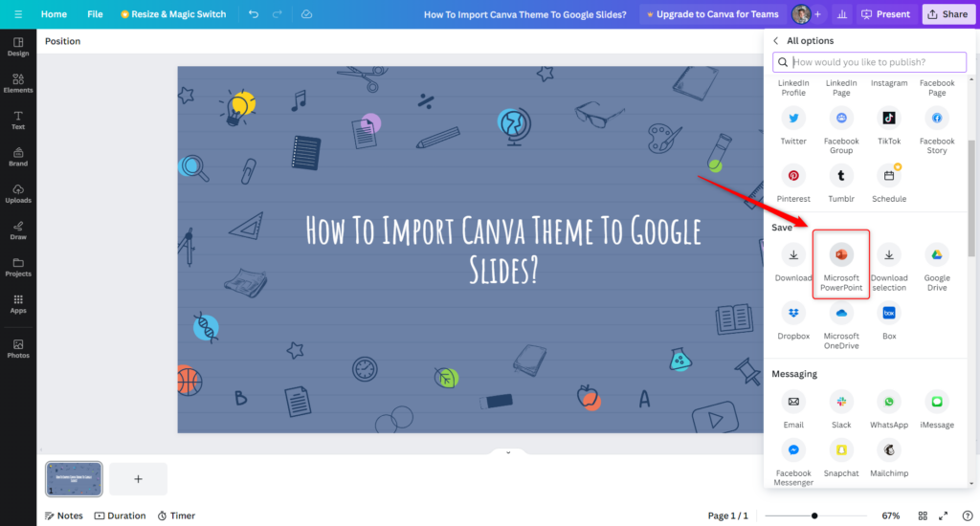The width and height of the screenshot is (980, 526).
Task: Toggle fullscreen view in bottom bar
Action: coord(944,515)
